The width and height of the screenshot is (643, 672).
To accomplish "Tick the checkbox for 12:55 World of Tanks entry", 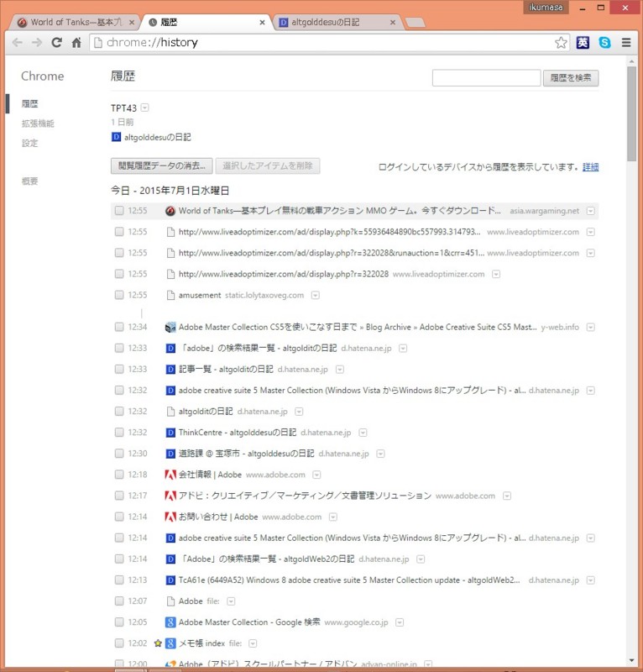I will pos(119,211).
